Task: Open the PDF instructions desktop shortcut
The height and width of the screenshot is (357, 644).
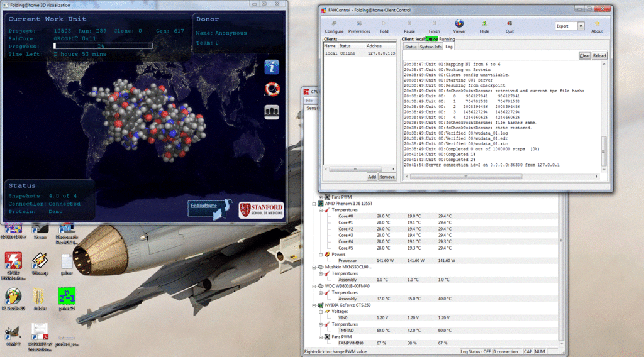Action: pyautogui.click(x=40, y=338)
